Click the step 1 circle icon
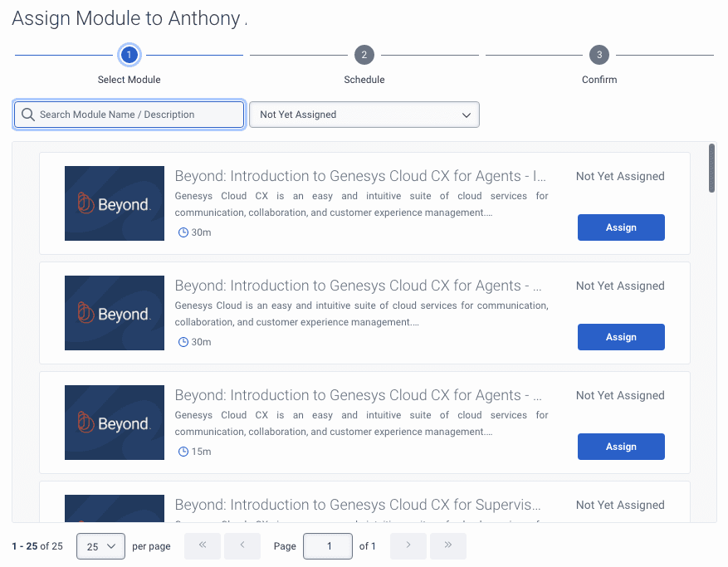 point(129,56)
